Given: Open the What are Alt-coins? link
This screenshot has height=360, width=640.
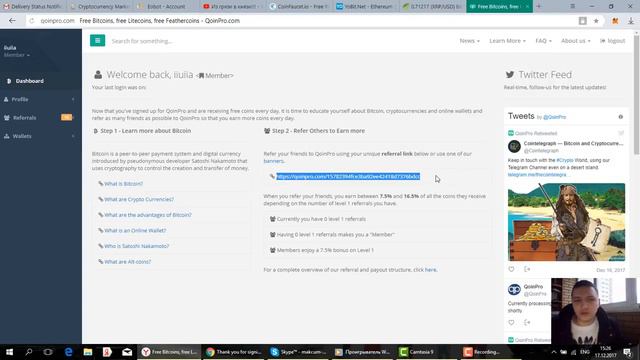Looking at the screenshot, I should 127,262.
